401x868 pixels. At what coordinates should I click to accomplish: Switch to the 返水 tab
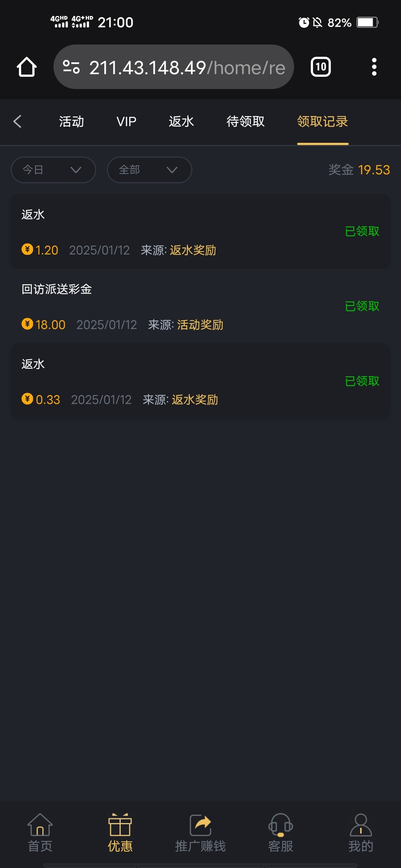coord(181,121)
